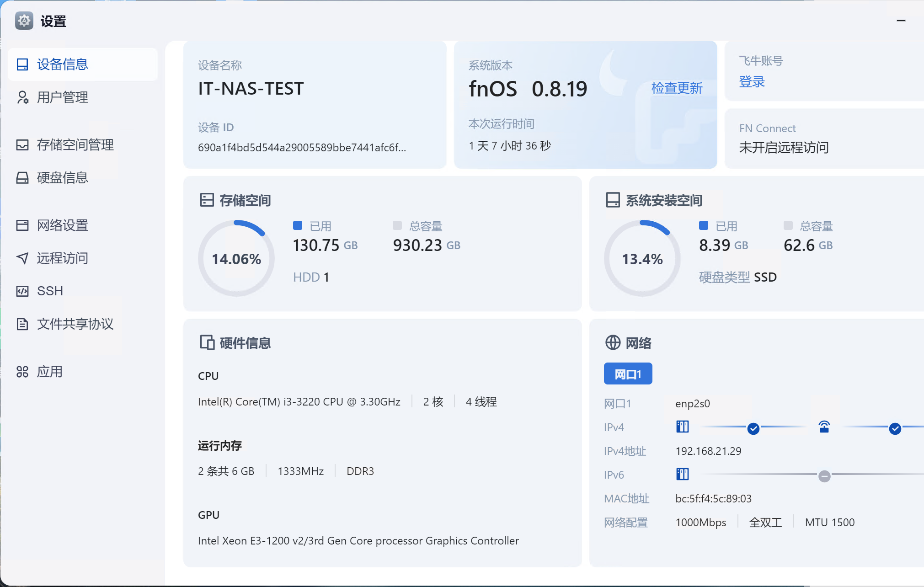Click the IPv6 disconnected minus status icon
The image size is (924, 587).
pos(824,476)
